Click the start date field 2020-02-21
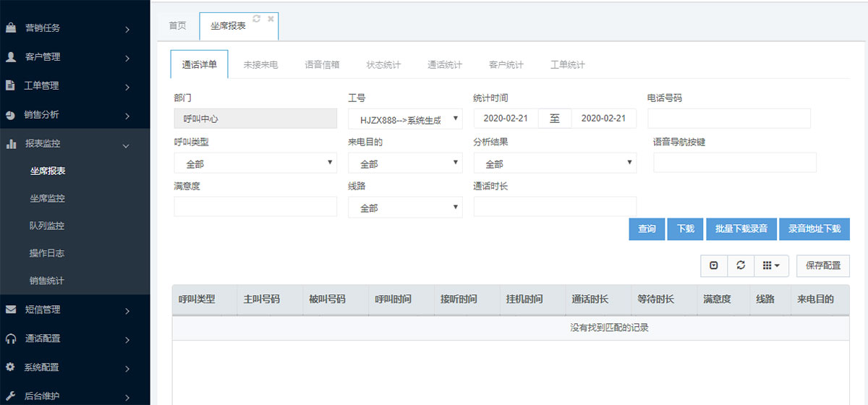The image size is (868, 405). (x=506, y=119)
